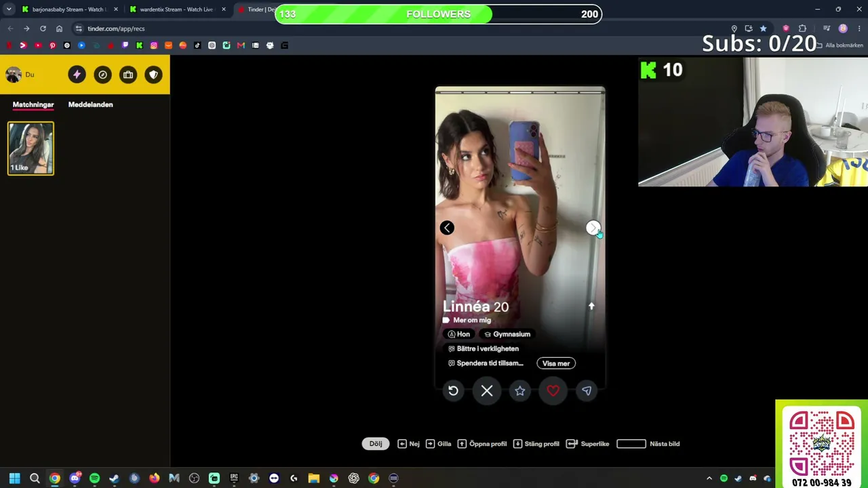Open the 1 Like thumbnail
868x488 pixels.
pos(31,148)
